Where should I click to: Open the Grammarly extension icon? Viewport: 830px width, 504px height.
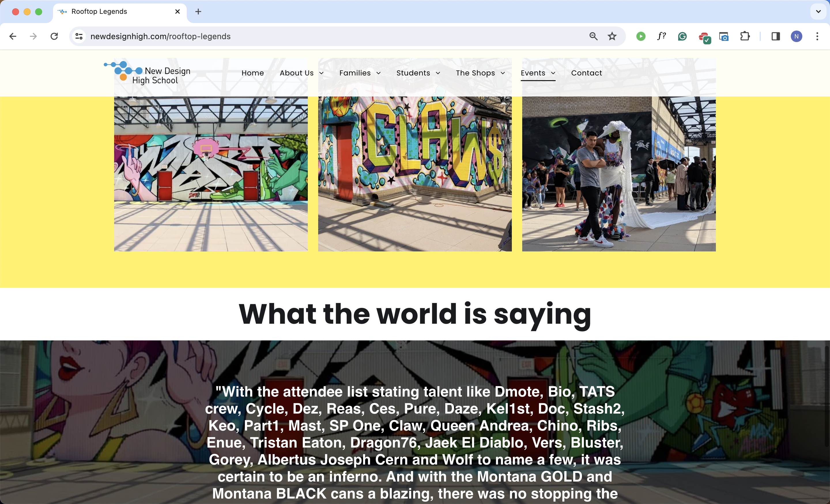pyautogui.click(x=682, y=36)
